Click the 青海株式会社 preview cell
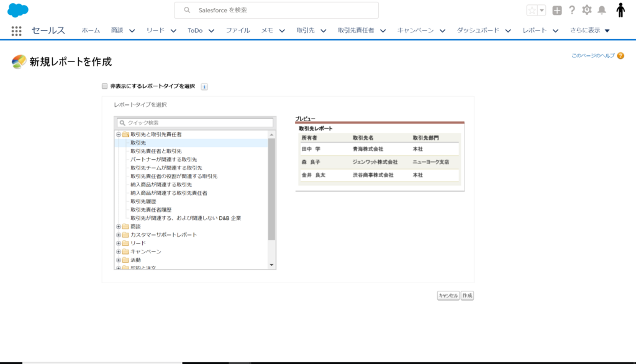The height and width of the screenshot is (364, 636). (368, 149)
